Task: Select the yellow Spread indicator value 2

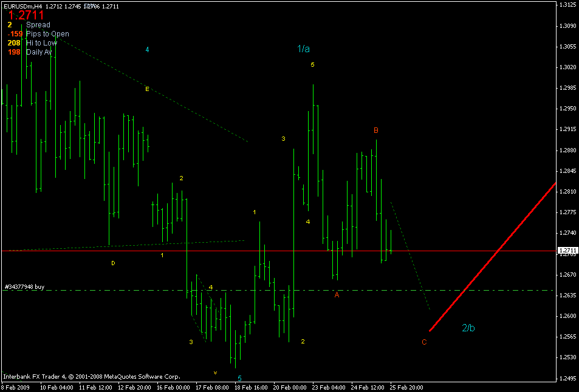Action: coord(9,25)
